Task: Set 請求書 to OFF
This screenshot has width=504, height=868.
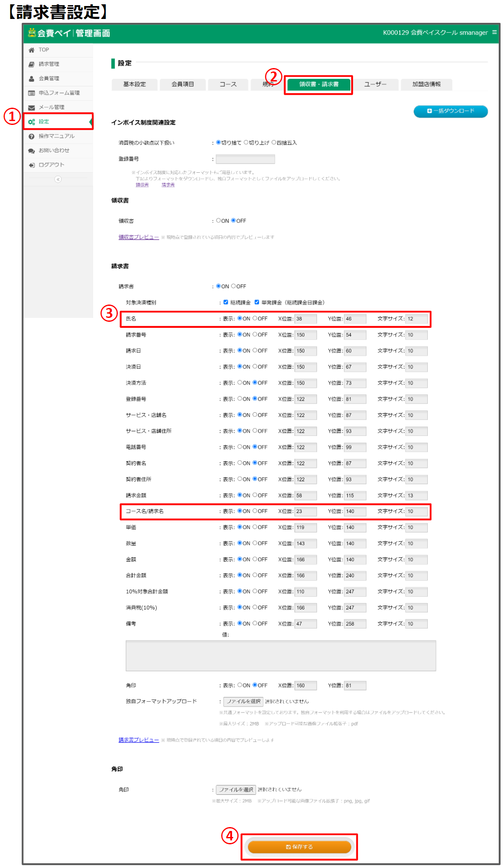Action: point(233,286)
